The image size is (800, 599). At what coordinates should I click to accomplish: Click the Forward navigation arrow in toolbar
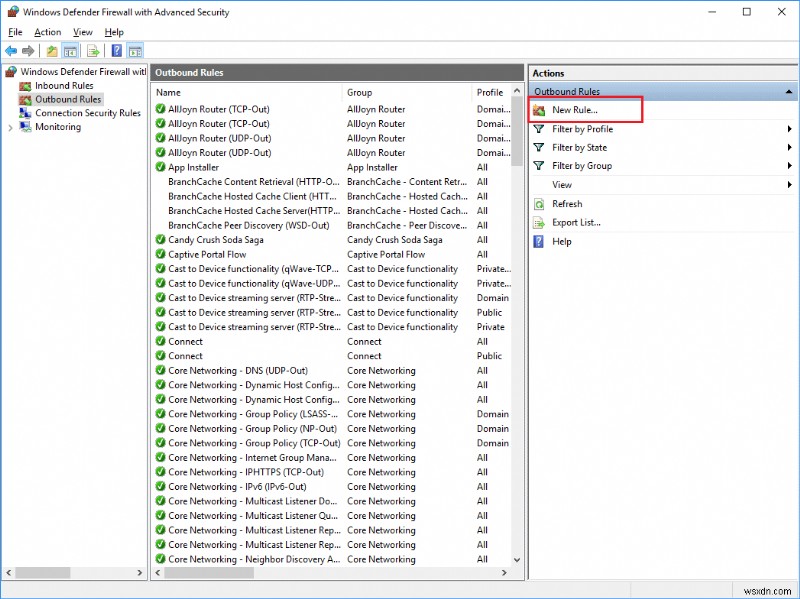coord(26,50)
